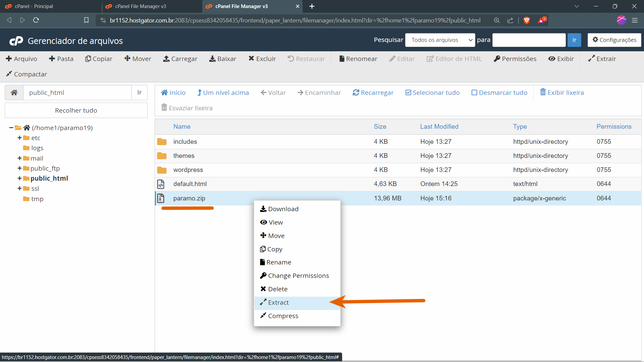Select the includes folder icon

[162, 141]
